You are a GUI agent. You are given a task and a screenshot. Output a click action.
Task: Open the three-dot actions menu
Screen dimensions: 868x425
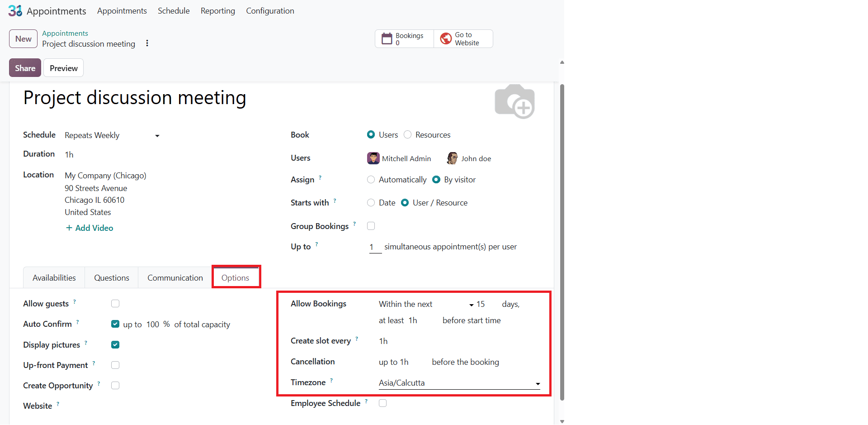147,43
